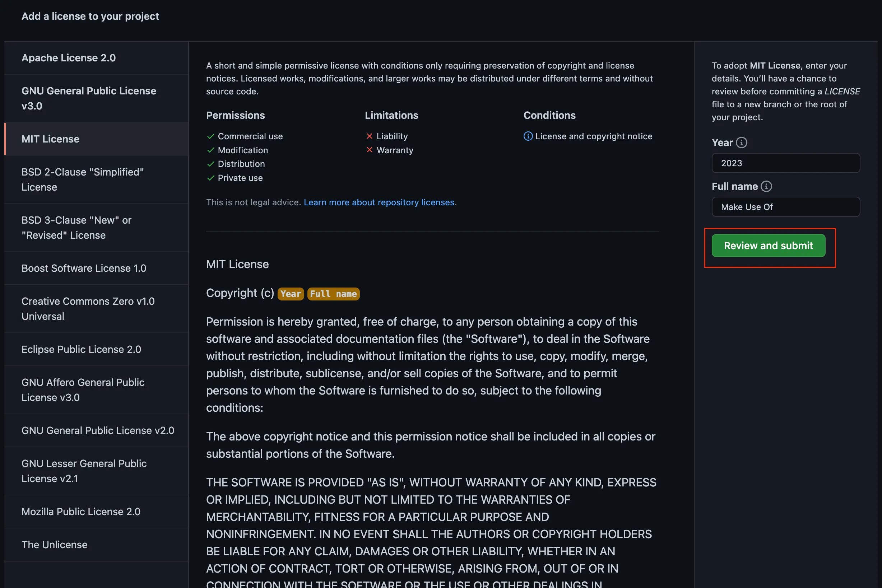This screenshot has height=588, width=882.
Task: Click the info icon beside the Full name label
Action: [766, 186]
